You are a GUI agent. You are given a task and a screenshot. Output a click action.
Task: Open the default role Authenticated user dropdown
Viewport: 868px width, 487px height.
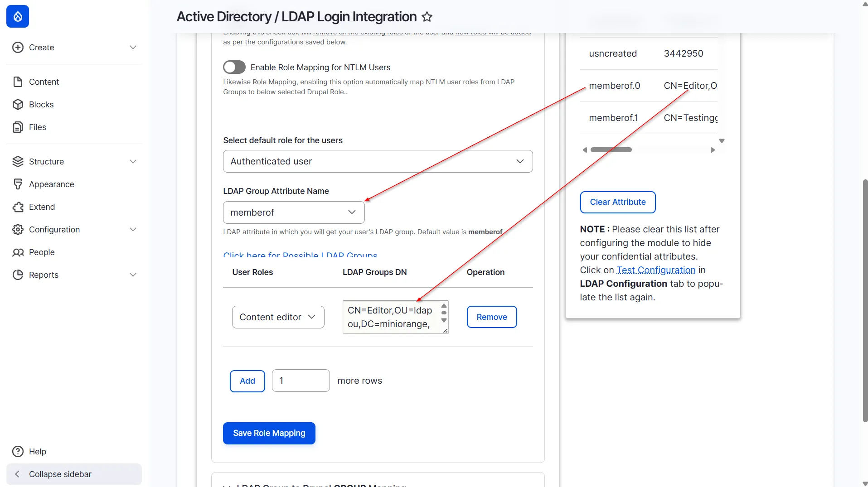[x=378, y=161]
